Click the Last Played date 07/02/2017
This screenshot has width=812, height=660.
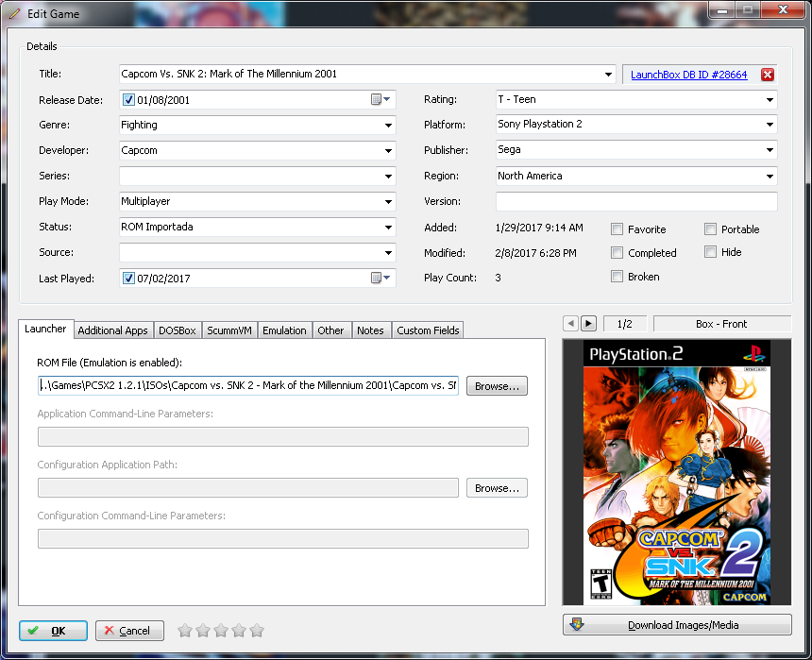click(x=163, y=279)
